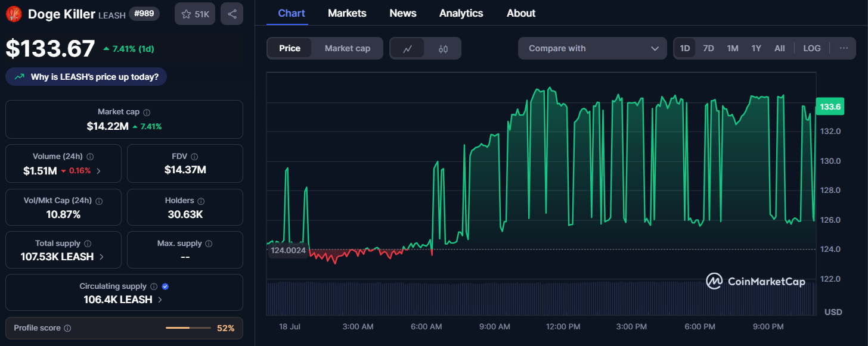Click Why is LEASH's price up today
The height and width of the screenshot is (346, 868).
pyautogui.click(x=86, y=77)
